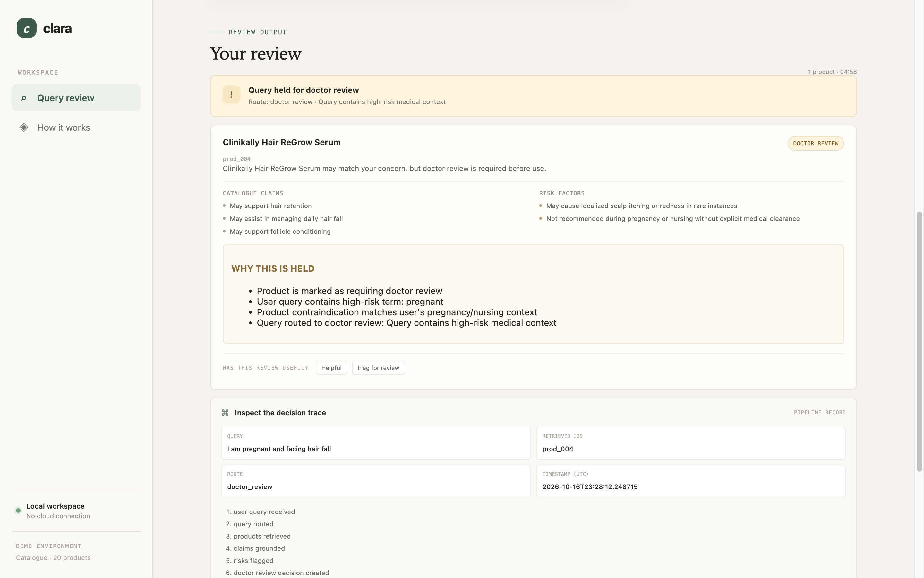Click the Your review heading
924x578 pixels.
coord(256,54)
